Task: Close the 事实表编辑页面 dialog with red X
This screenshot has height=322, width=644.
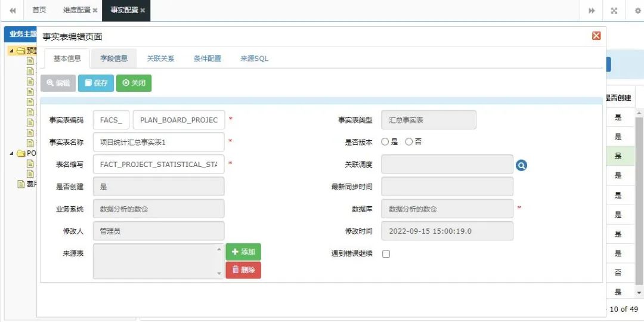Action: (x=596, y=36)
